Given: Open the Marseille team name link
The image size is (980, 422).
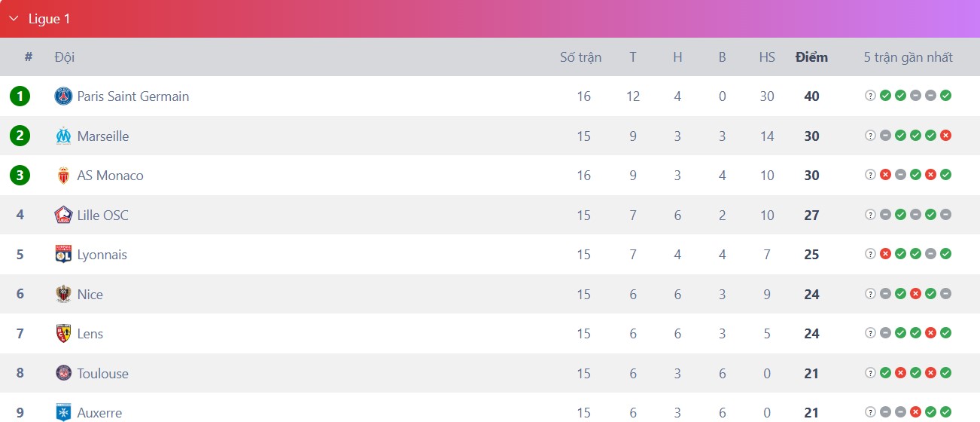Looking at the screenshot, I should [x=103, y=136].
